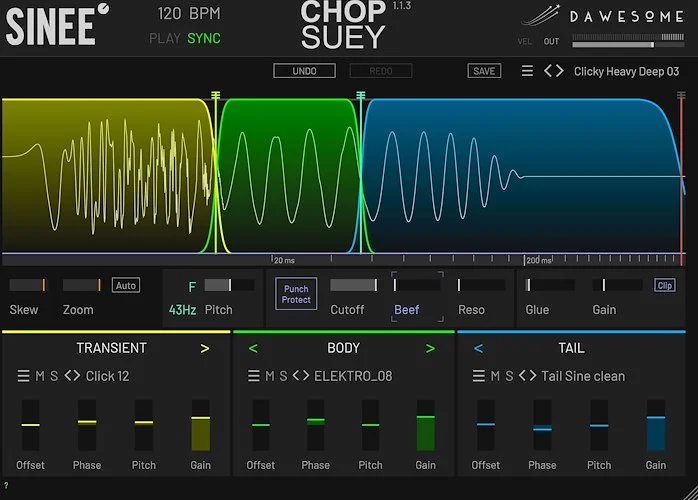Click the window resize grip corner
The image size is (698, 500).
(x=691, y=493)
